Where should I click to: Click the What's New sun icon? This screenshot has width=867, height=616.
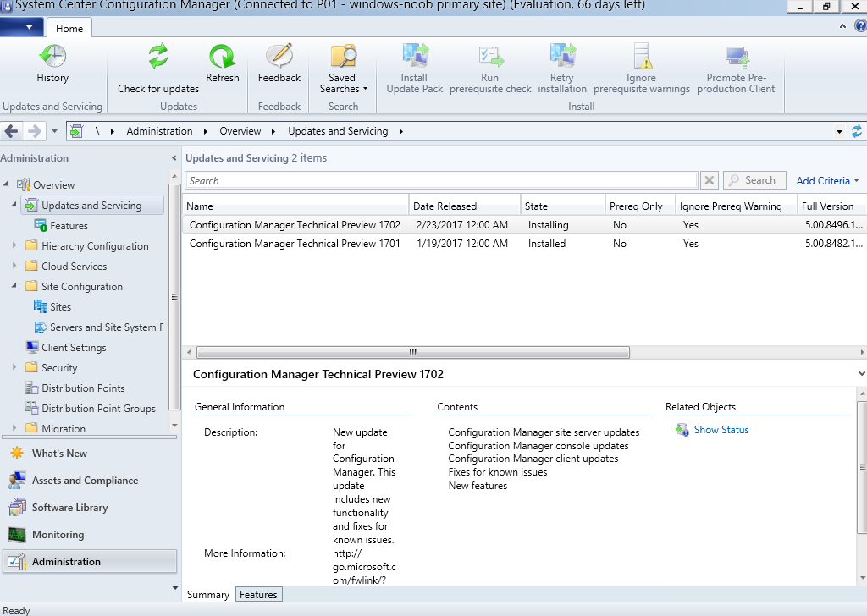pos(17,454)
